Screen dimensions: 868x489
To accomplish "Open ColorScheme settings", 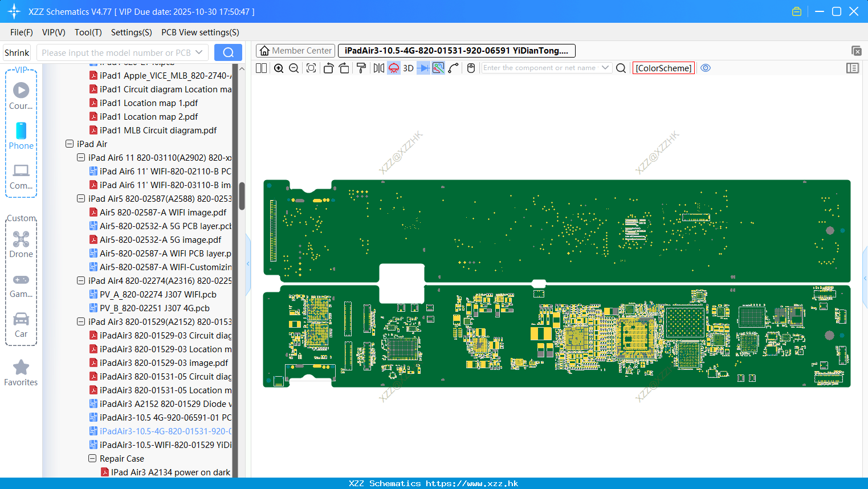I will 663,68.
